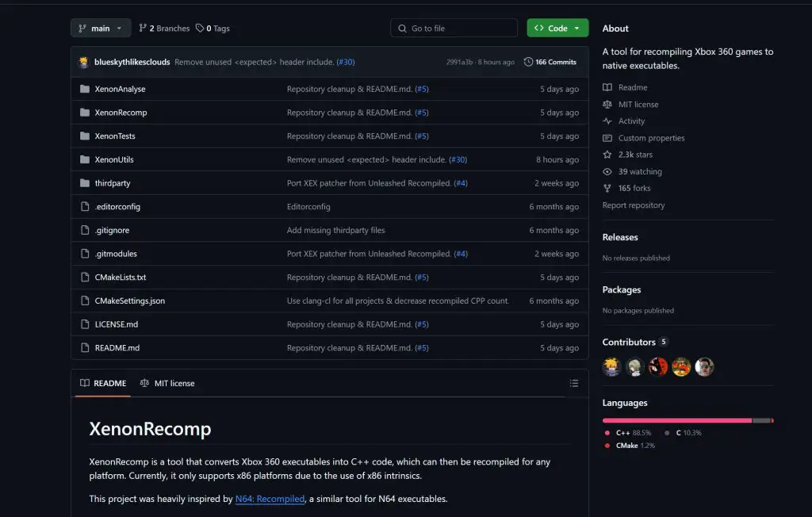Screen dimensions: 812x517
Task: Click the license scale icon in About
Action: pyautogui.click(x=607, y=105)
